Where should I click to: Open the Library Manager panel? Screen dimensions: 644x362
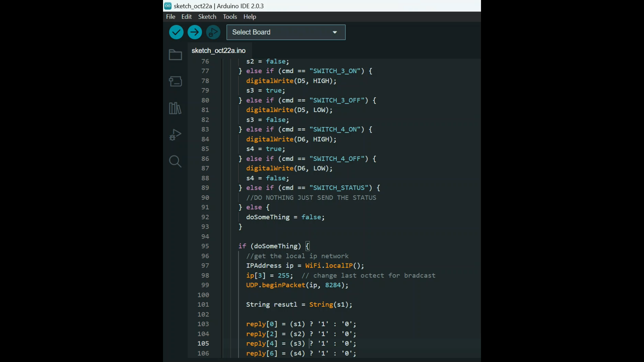pos(175,108)
